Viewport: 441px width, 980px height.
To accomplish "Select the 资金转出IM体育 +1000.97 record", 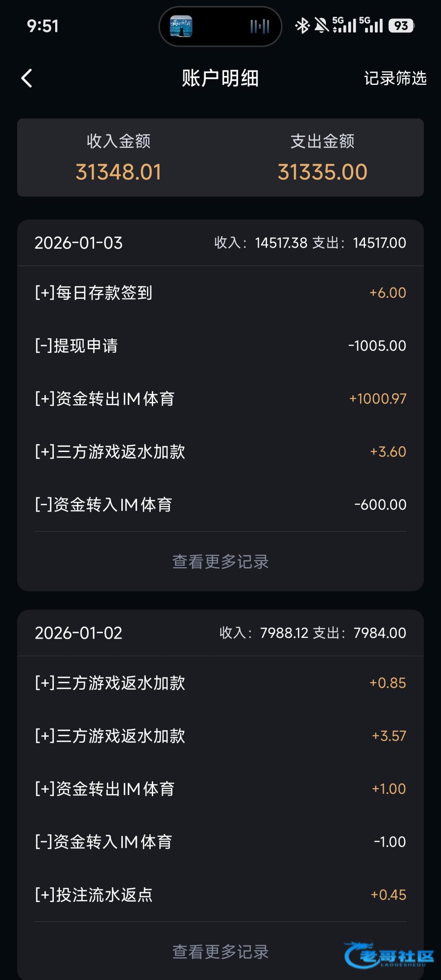I will point(220,399).
